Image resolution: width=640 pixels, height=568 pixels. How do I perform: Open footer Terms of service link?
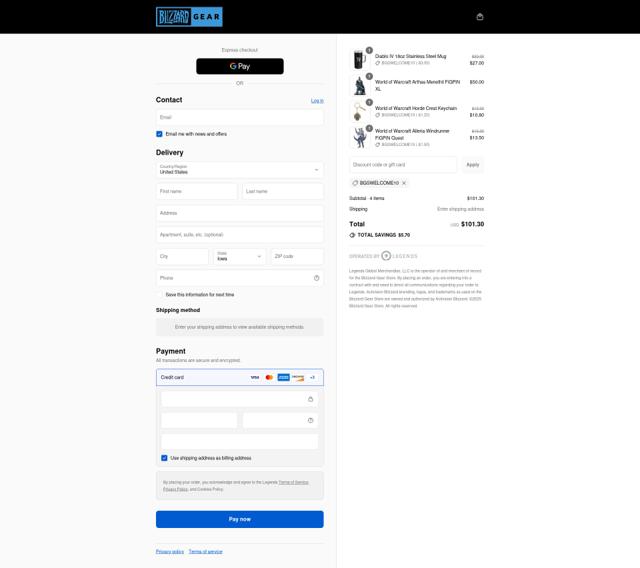tap(205, 552)
